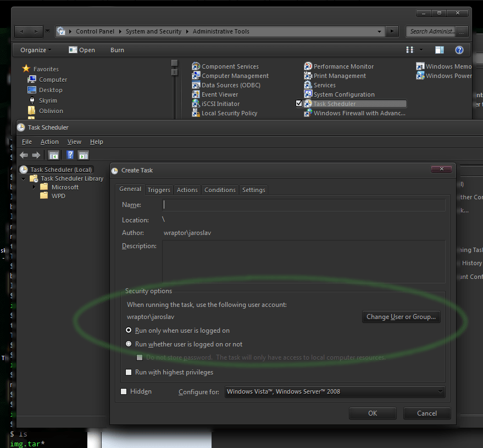Open the Organize dropdown menu
The width and height of the screenshot is (483, 448).
tap(36, 50)
